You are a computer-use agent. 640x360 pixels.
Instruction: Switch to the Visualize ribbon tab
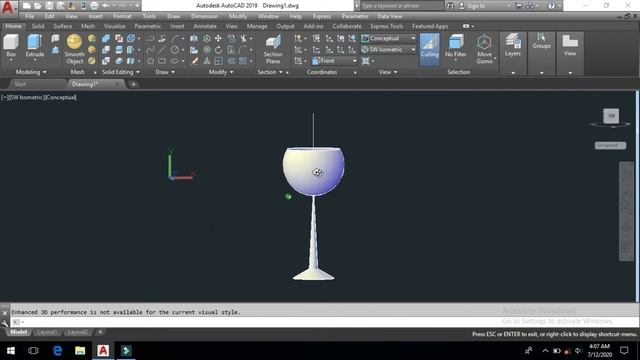114,26
